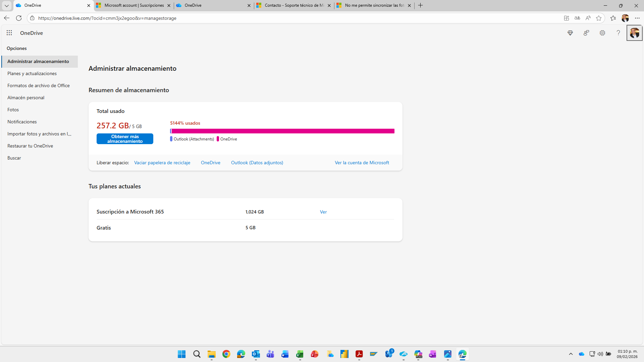Click the pink storage usage bar
644x362 pixels.
[x=283, y=131]
